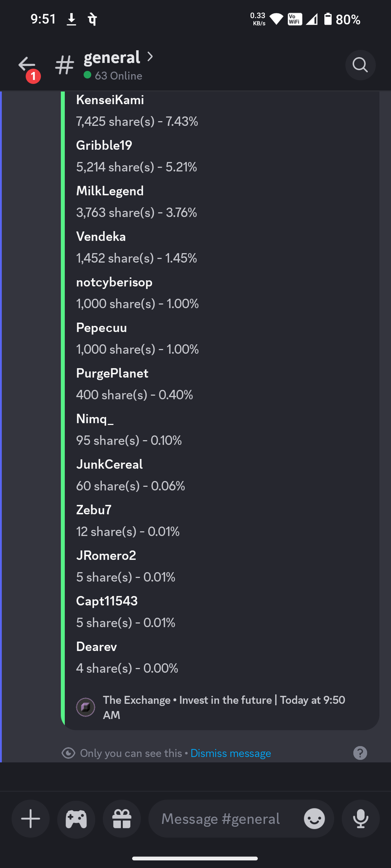The width and height of the screenshot is (391, 868).
Task: Tap the plus attachment button
Action: click(31, 818)
